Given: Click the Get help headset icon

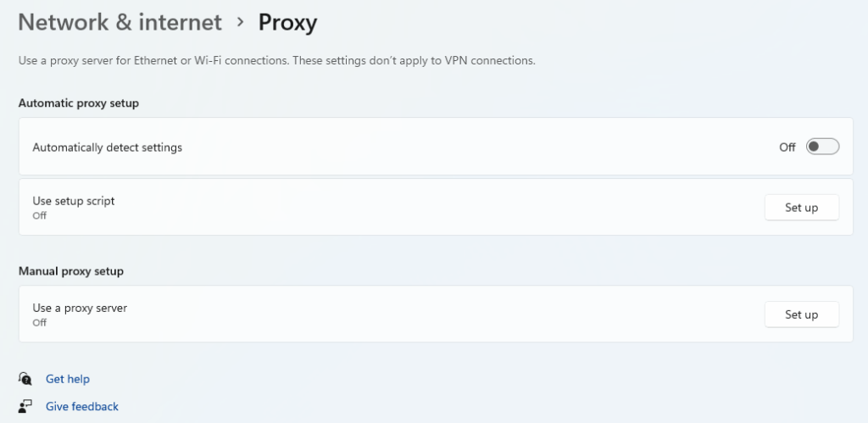Looking at the screenshot, I should pyautogui.click(x=25, y=379).
